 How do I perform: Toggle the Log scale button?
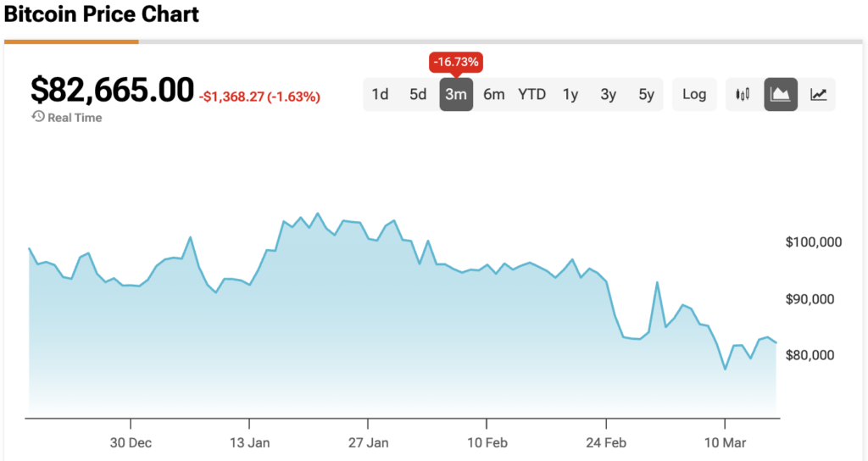[x=694, y=94]
